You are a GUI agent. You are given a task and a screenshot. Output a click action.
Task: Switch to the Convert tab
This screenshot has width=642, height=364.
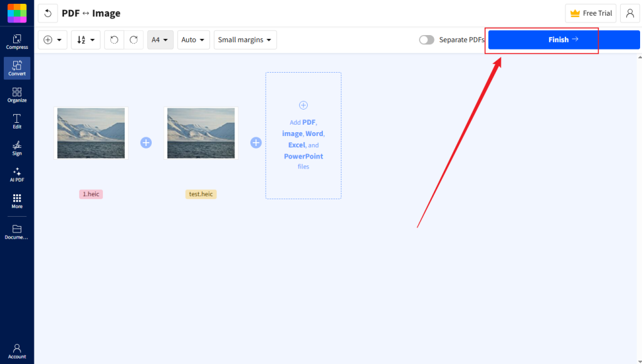tap(17, 68)
